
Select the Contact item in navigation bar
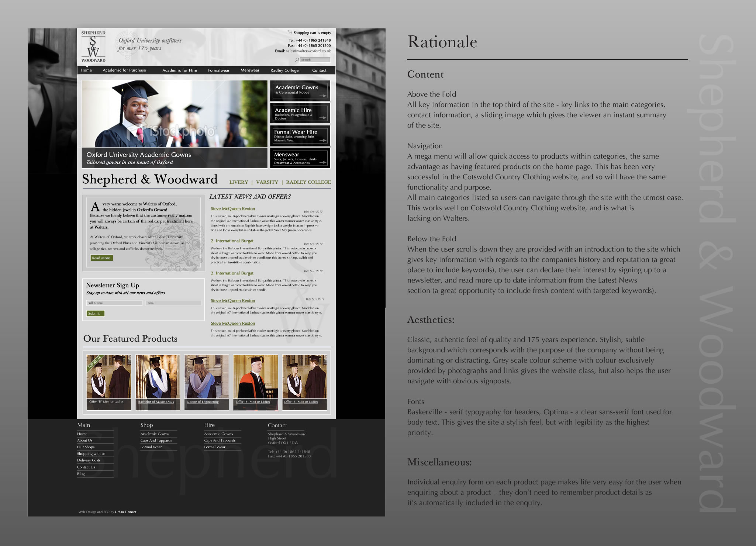(319, 70)
